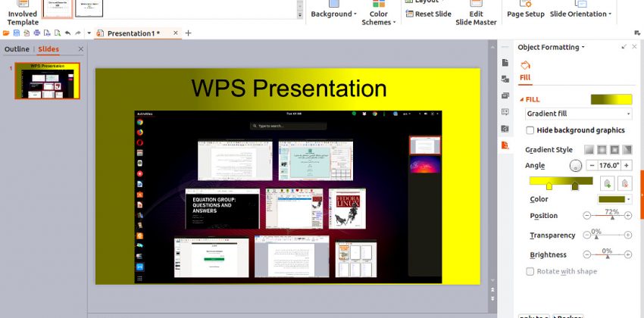Open the Gradient fill type combo box
Image resolution: width=644 pixels, height=318 pixels.
[x=578, y=114]
